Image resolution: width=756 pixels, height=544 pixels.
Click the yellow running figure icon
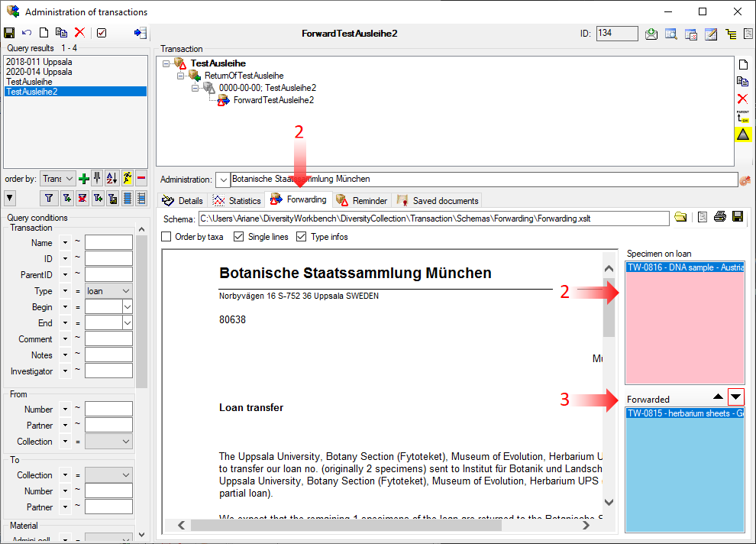[x=128, y=179]
